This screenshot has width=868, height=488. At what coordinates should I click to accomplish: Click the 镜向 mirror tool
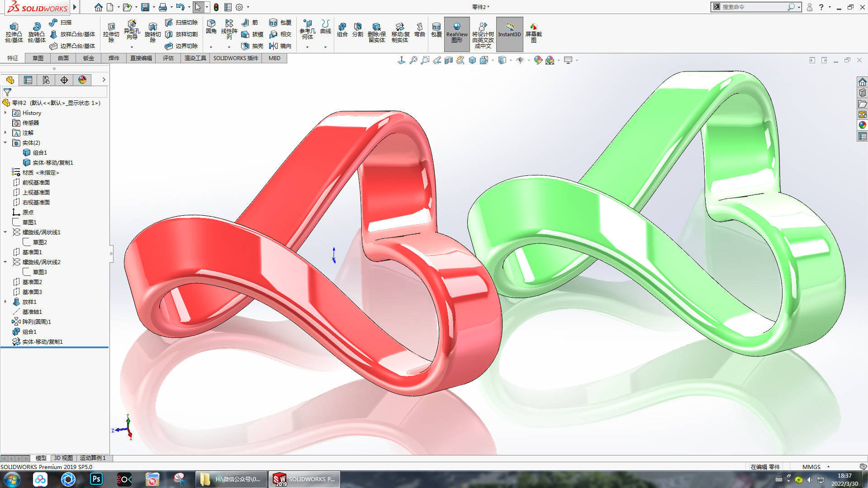tap(280, 46)
